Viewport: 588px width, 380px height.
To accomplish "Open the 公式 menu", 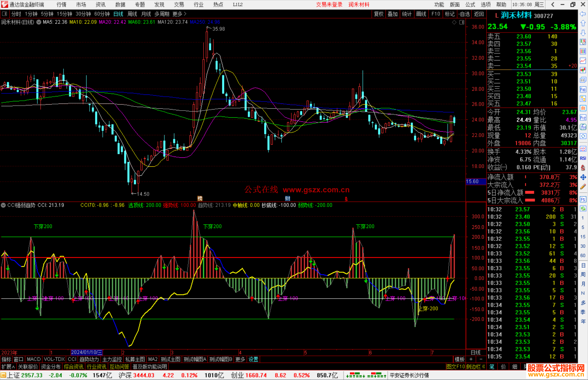I will [x=470, y=5].
